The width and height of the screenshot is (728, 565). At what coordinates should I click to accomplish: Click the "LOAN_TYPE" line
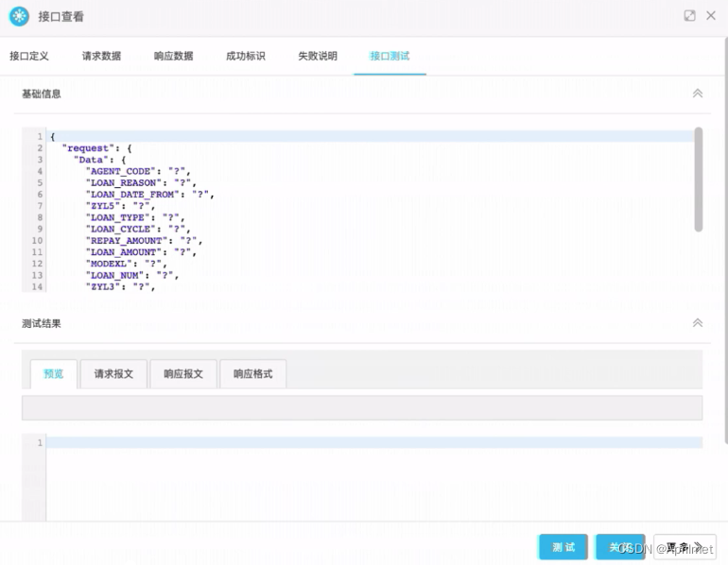[x=134, y=217]
